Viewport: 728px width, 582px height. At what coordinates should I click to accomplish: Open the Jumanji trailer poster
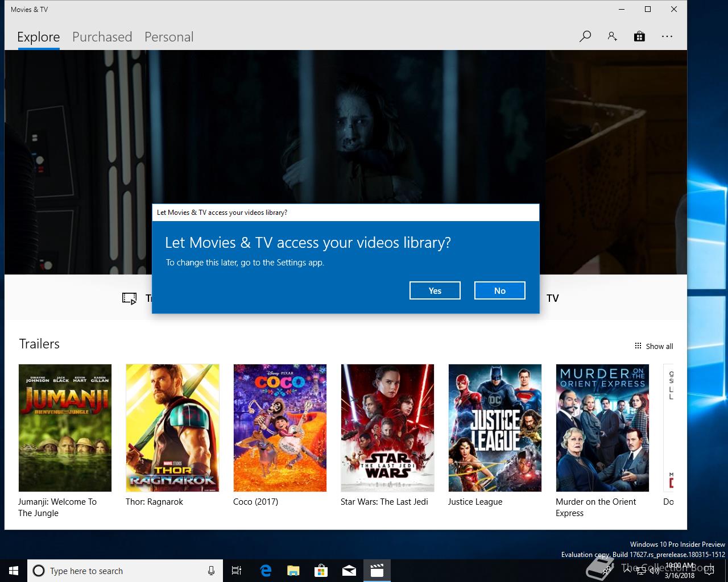tap(65, 428)
